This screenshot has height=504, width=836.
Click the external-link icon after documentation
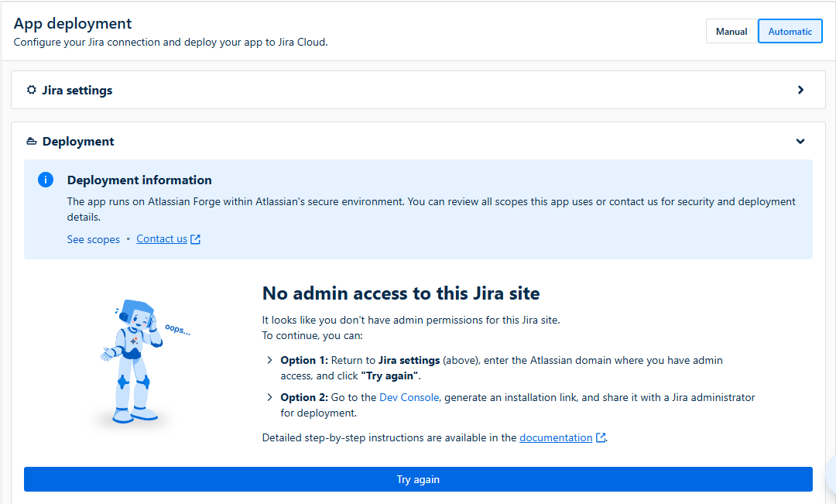click(601, 437)
